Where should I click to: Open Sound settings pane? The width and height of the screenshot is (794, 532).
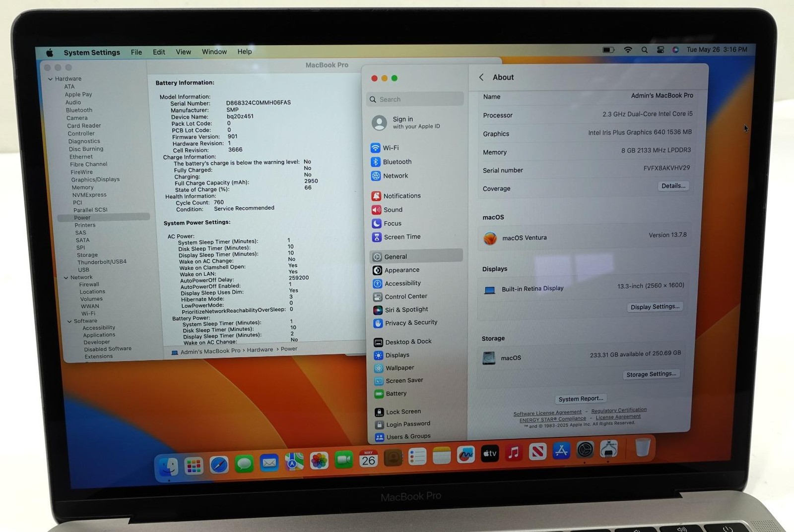(387, 210)
